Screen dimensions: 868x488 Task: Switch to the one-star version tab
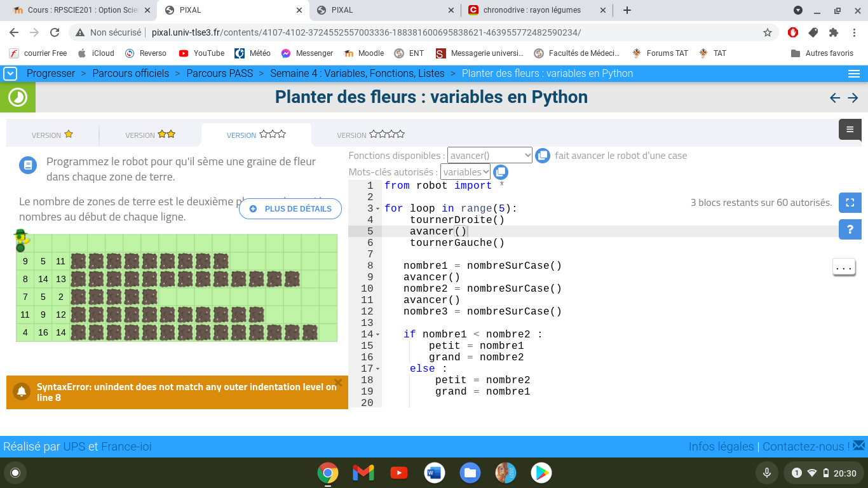[53, 135]
